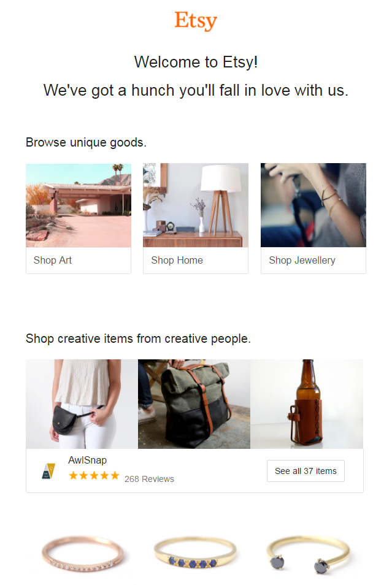Open the Shop Home link
The width and height of the screenshot is (392, 585).
point(177,260)
